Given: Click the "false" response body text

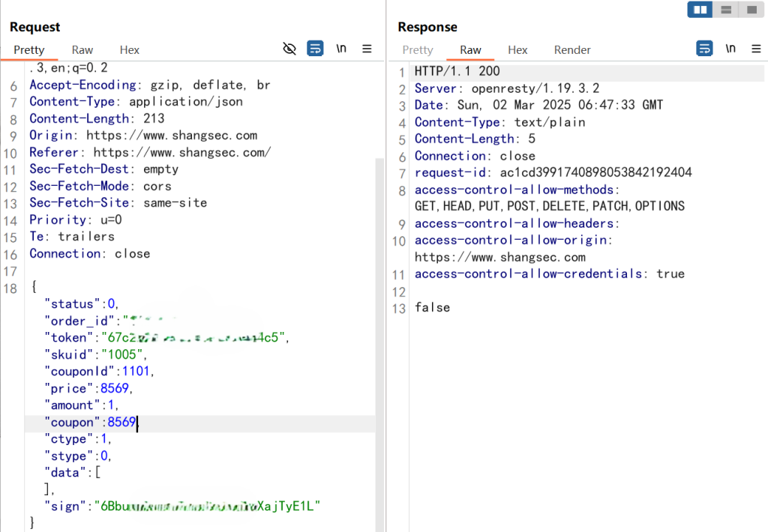Looking at the screenshot, I should (x=432, y=307).
